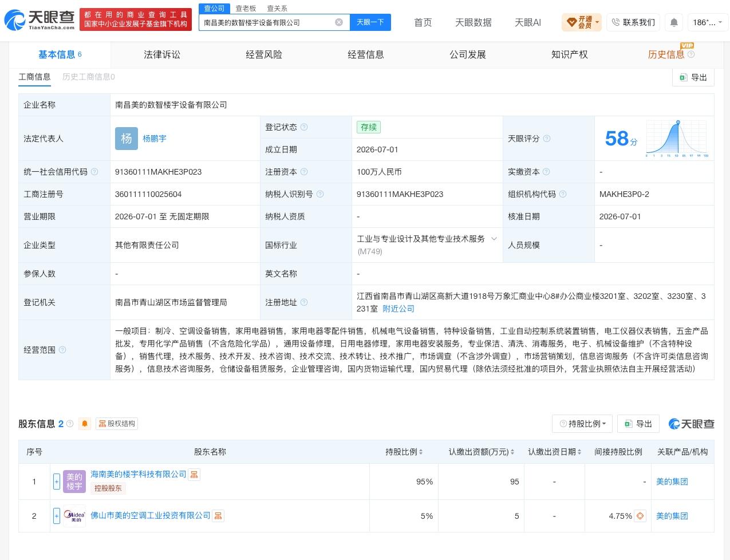This screenshot has width=730, height=560.
Task: Click the orange alert bell beside 股东信息
Action: 85,424
